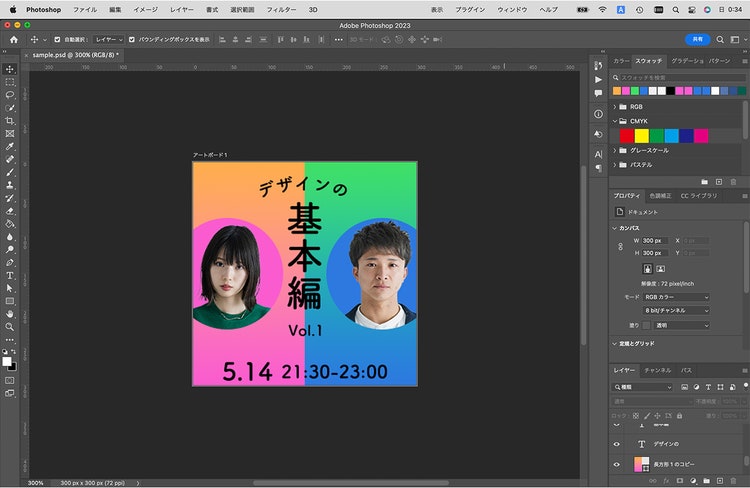Screen dimensions: 750x488
Task: Select the Crop tool
Action: [x=10, y=121]
